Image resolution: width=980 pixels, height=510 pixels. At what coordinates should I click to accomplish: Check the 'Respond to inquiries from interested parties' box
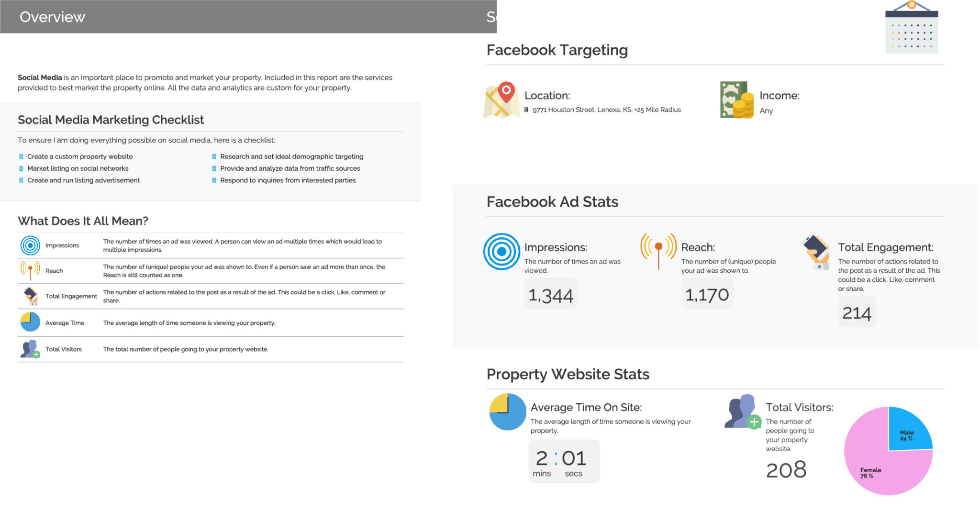[214, 180]
